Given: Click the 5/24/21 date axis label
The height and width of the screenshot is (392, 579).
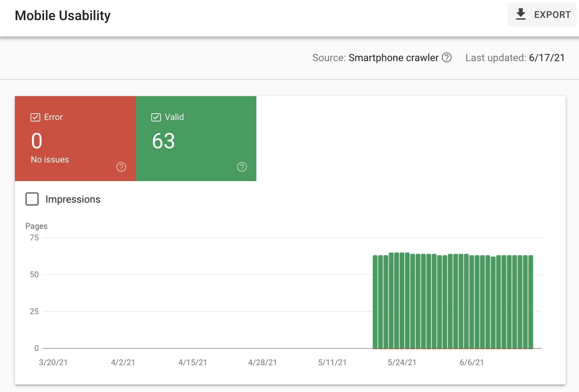Looking at the screenshot, I should 402,363.
